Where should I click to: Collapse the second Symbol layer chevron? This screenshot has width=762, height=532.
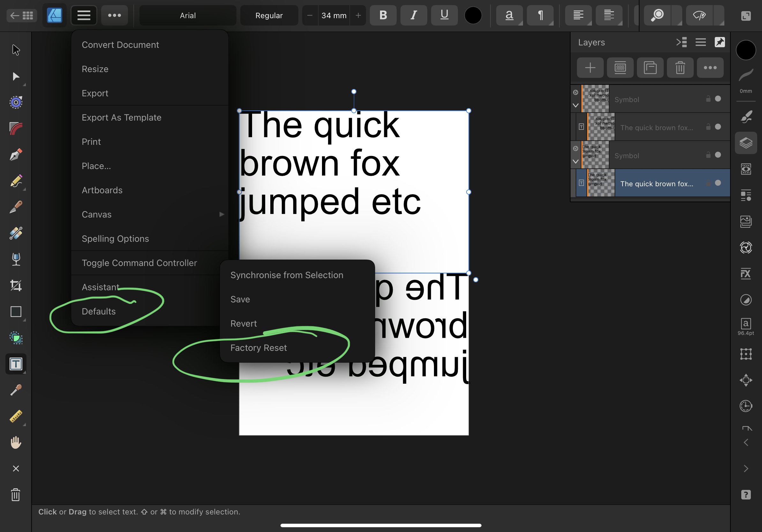pyautogui.click(x=575, y=161)
